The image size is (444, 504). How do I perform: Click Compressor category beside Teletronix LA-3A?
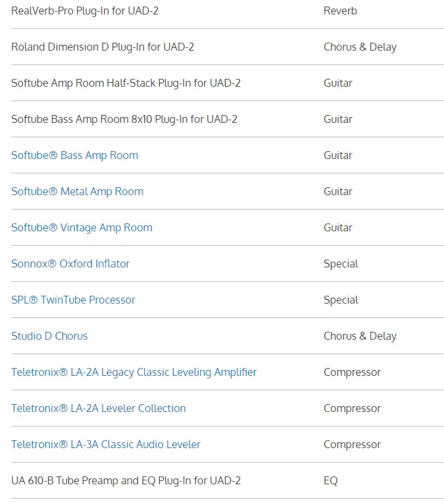pos(352,445)
